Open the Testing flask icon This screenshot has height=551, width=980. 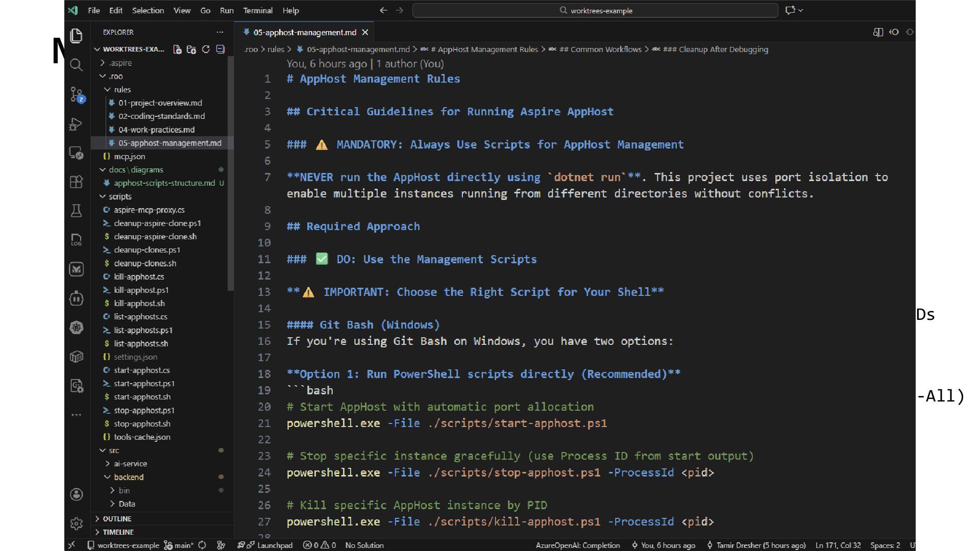pos(76,211)
